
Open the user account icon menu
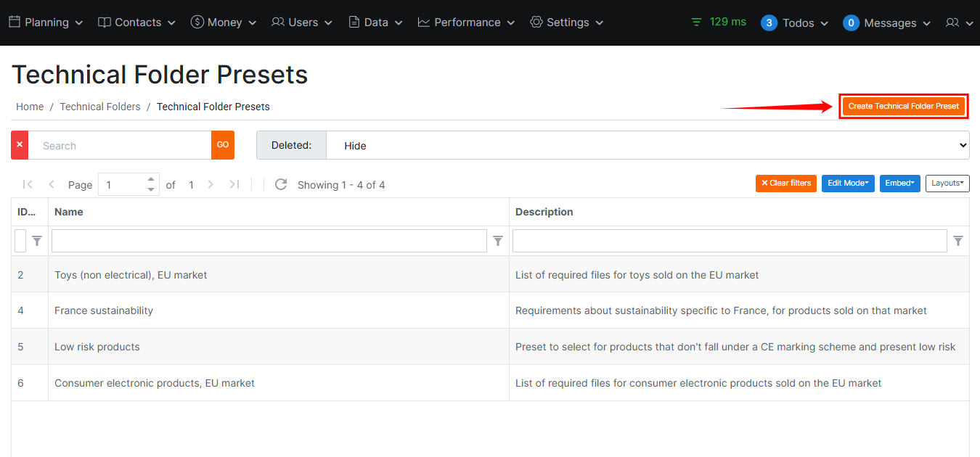tap(959, 23)
